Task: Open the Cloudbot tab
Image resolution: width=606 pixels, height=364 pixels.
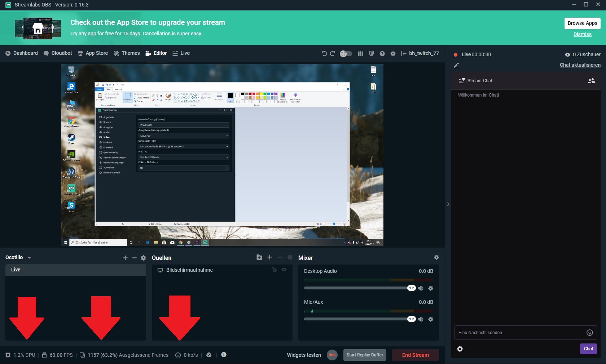Action: pos(58,53)
